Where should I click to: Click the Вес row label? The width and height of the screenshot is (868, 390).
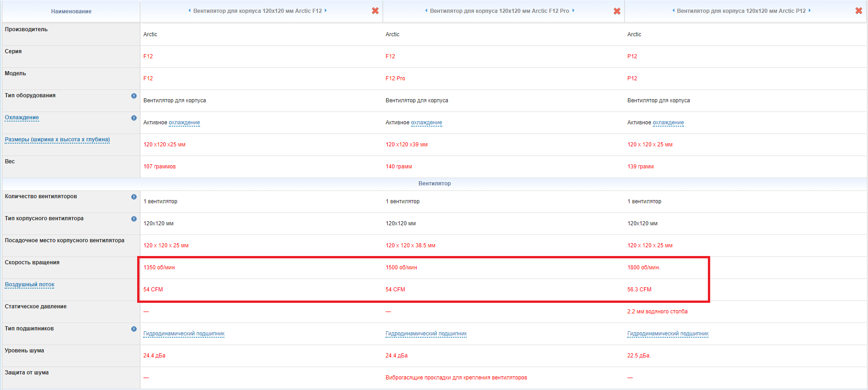click(10, 162)
